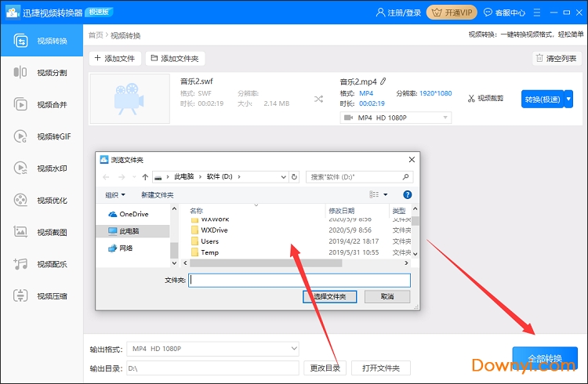Open the 组织 menu
The height and width of the screenshot is (384, 588).
[x=114, y=194]
